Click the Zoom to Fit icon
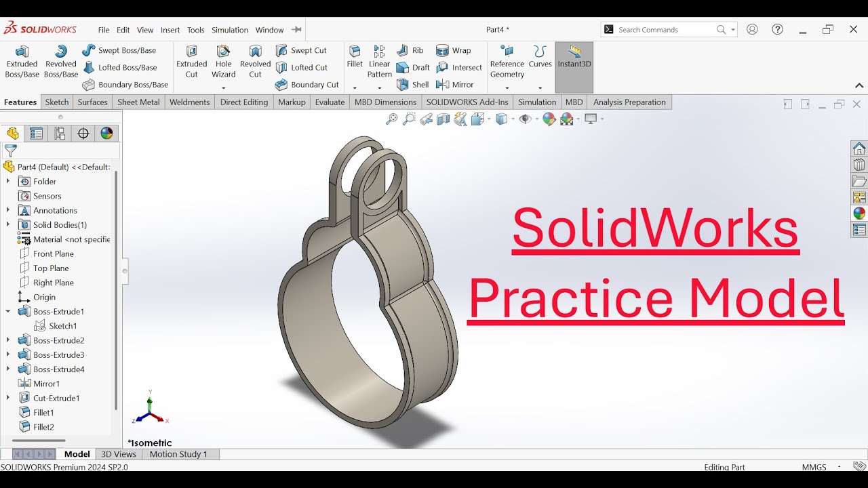Image resolution: width=868 pixels, height=488 pixels. pos(391,119)
